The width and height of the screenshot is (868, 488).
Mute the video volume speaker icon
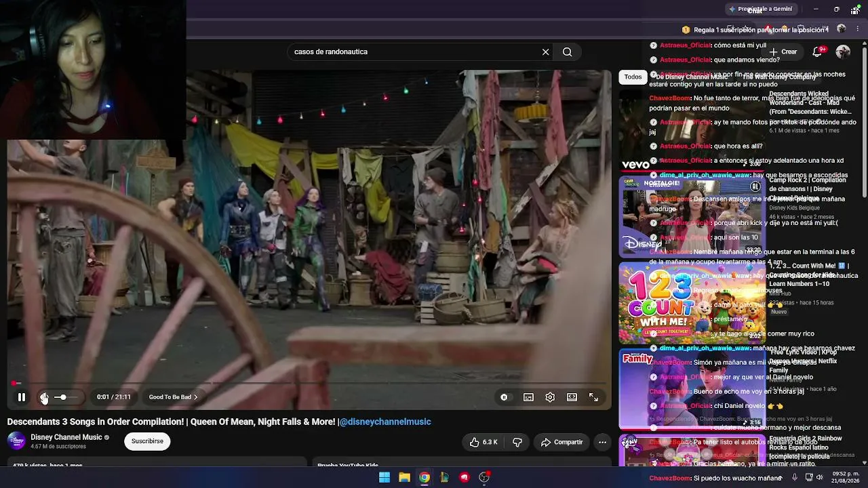coord(43,397)
